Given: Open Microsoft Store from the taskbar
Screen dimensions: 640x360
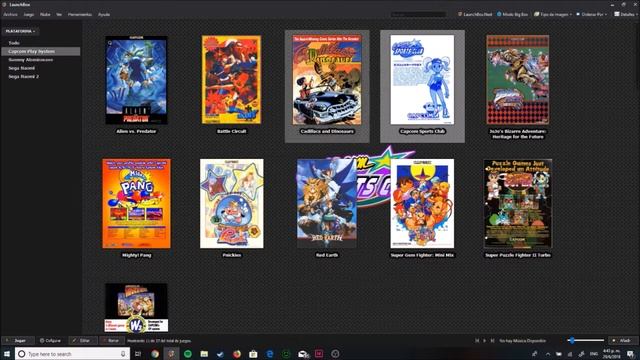Looking at the screenshot, I should (x=253, y=354).
